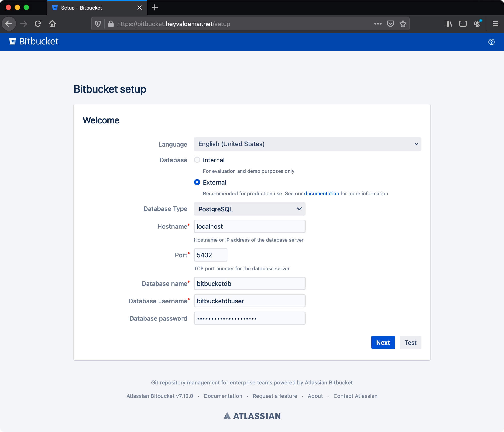504x432 pixels.
Task: Click the Database name input field
Action: pyautogui.click(x=250, y=283)
